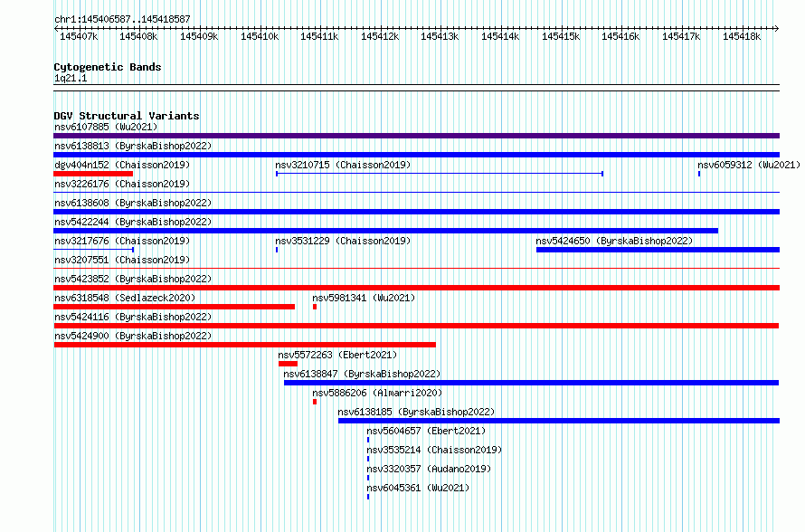This screenshot has height=532, width=805.
Task: Open nsv6138185 (ByrskaBishop2022) variant label
Action: click(416, 412)
